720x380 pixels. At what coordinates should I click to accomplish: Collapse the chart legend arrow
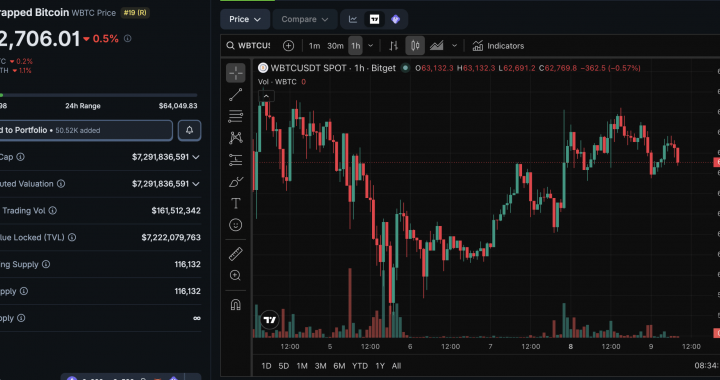(x=266, y=96)
